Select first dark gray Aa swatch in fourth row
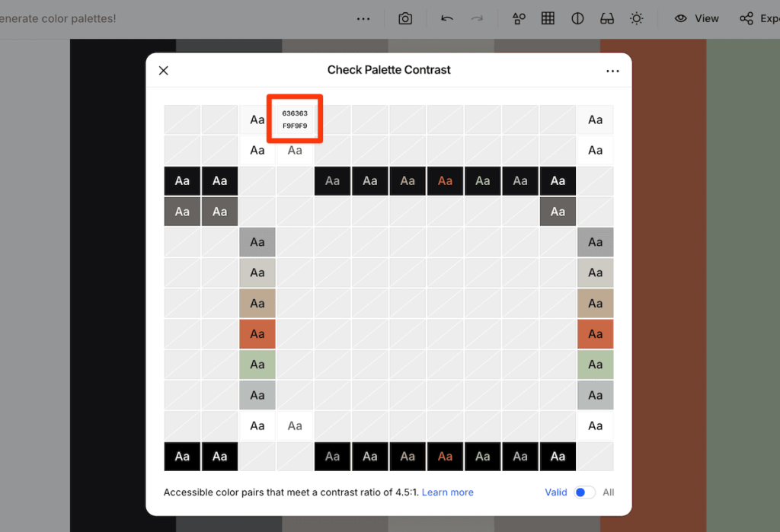This screenshot has width=780, height=532. (x=182, y=212)
